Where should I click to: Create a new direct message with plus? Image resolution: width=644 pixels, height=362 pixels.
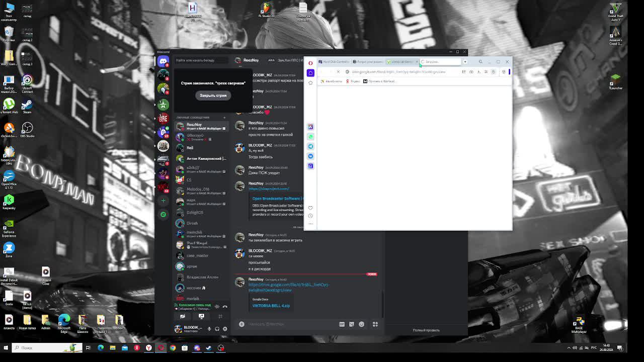224,118
